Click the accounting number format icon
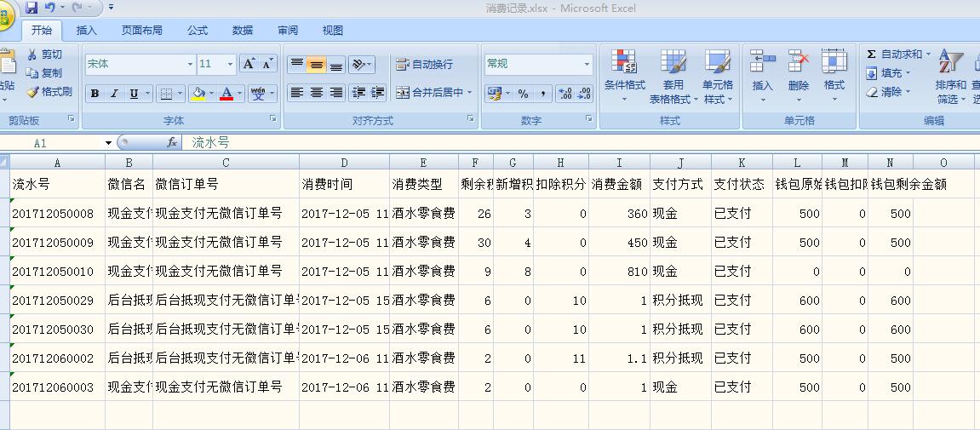This screenshot has width=980, height=430. (495, 94)
